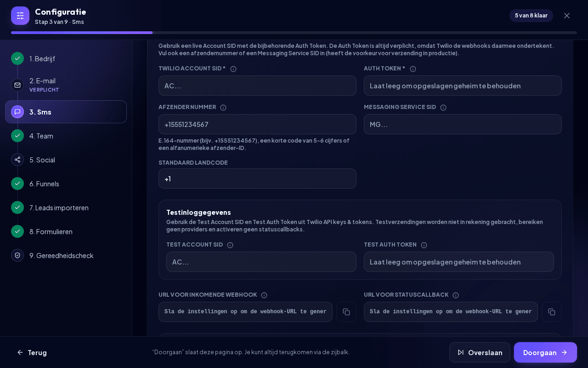Click the Standaard landcode field
588x368 pixels.
(257, 178)
